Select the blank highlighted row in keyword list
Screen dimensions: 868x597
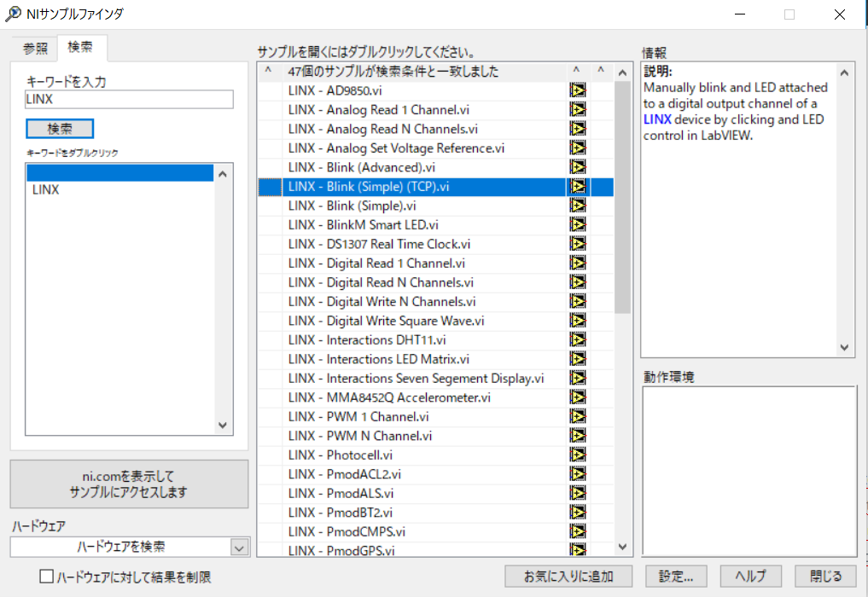pyautogui.click(x=119, y=172)
